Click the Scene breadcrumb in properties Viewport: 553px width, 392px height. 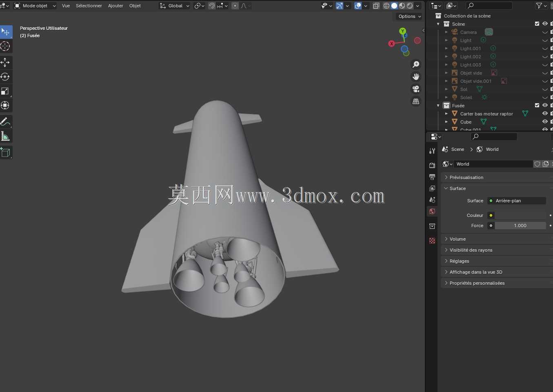click(453, 149)
